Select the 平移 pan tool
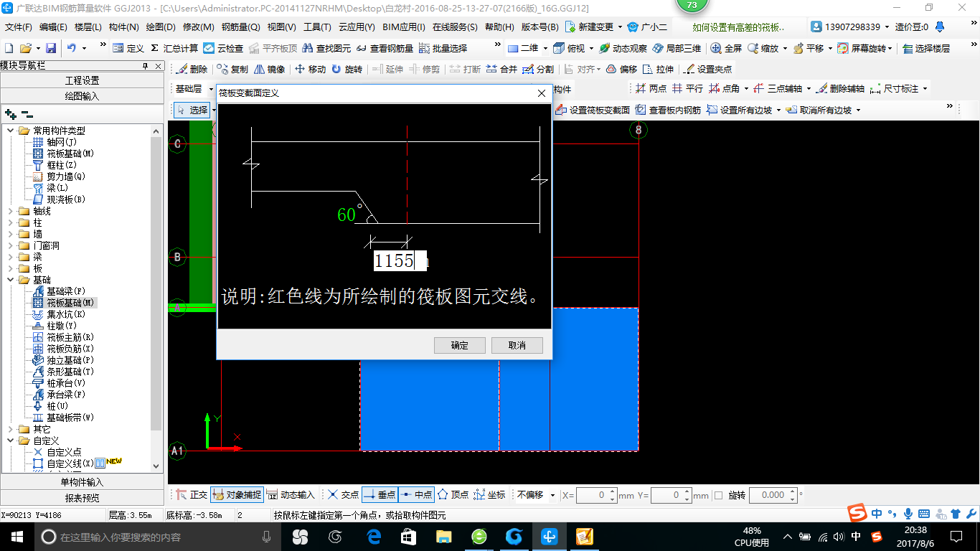Screen dimensions: 980x551 [x=809, y=48]
